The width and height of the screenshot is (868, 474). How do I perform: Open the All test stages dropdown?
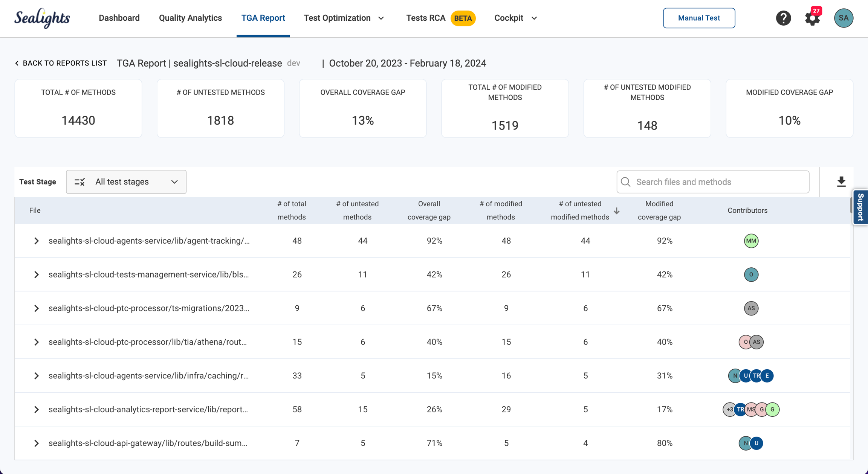tap(126, 182)
